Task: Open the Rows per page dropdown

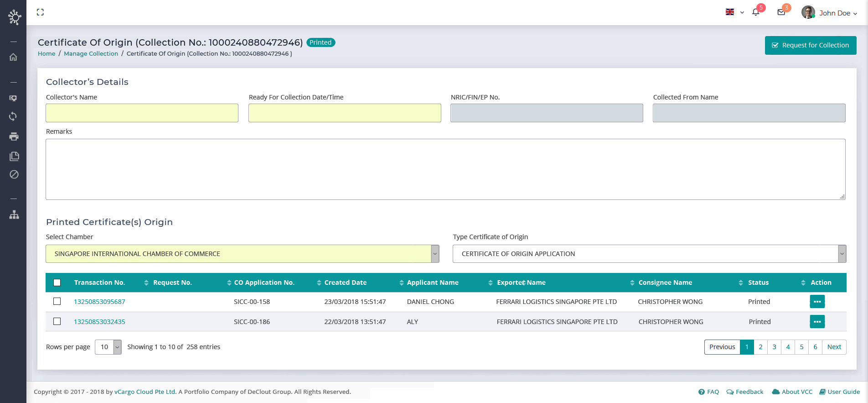Action: click(108, 347)
